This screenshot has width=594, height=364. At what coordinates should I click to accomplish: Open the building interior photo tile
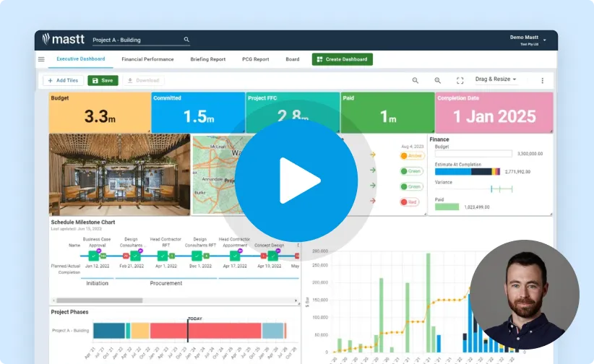click(x=120, y=175)
